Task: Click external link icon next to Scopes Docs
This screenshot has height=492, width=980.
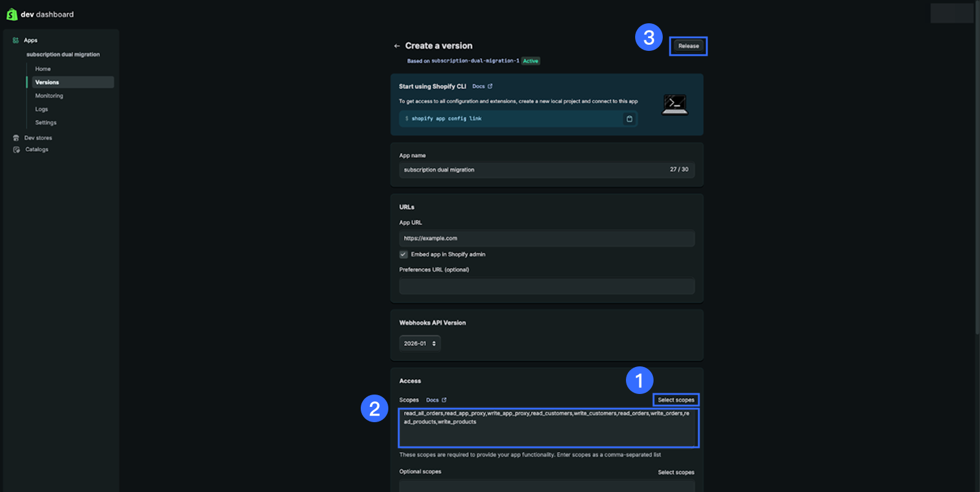Action: point(444,400)
